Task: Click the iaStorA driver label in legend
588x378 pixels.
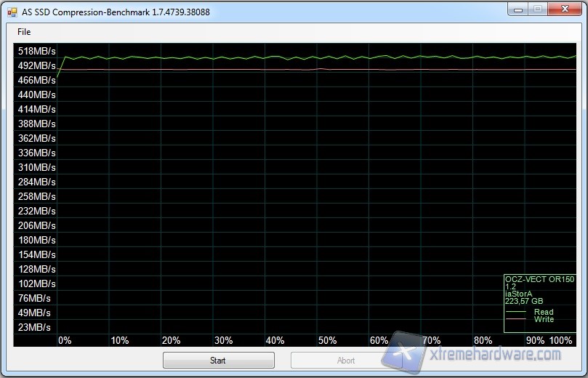Action: point(518,294)
